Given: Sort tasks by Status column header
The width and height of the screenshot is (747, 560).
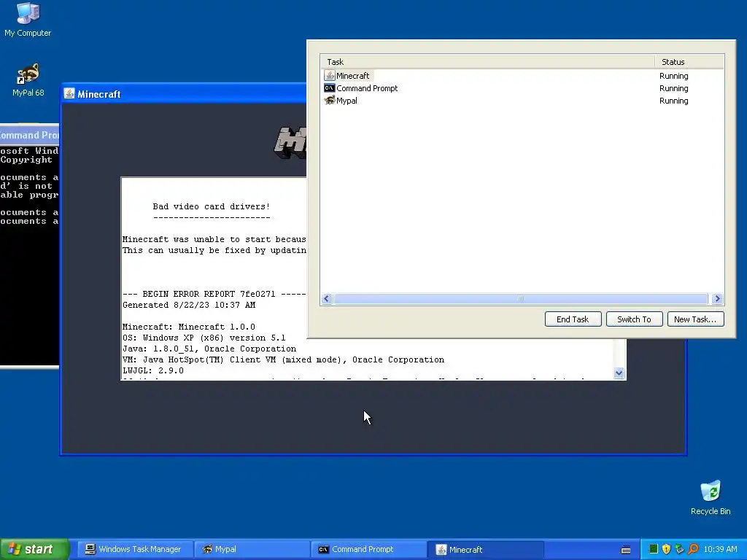Looking at the screenshot, I should coord(689,62).
